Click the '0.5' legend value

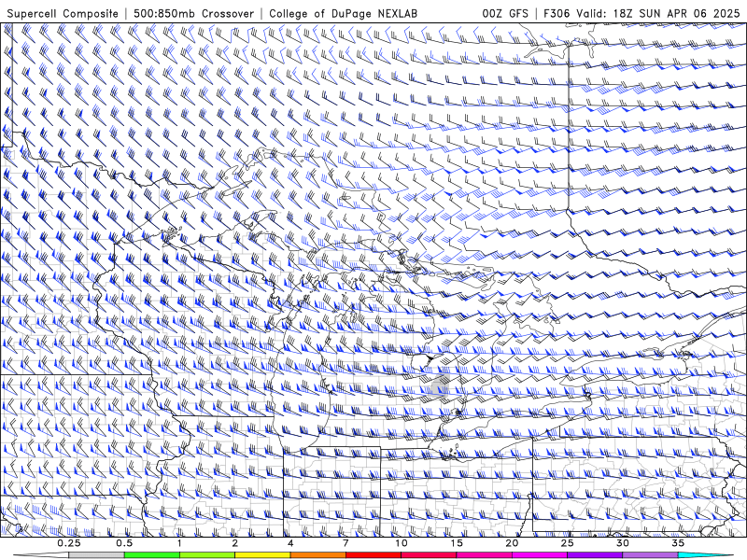(x=124, y=543)
